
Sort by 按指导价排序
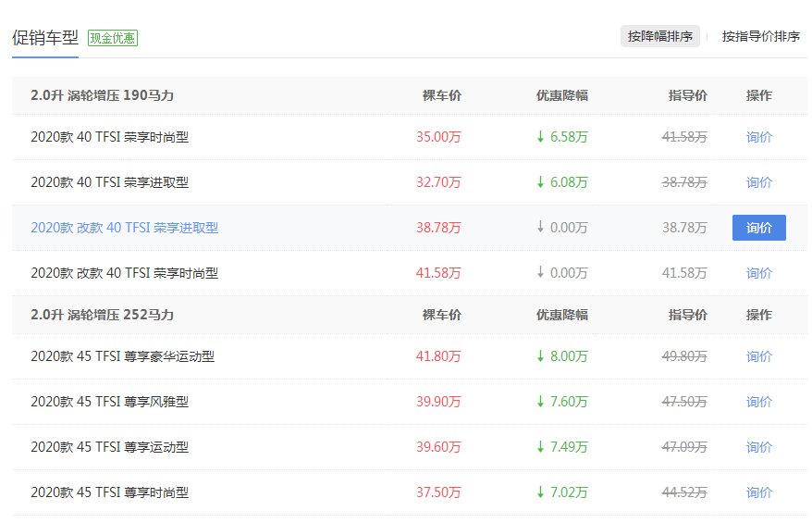[760, 37]
